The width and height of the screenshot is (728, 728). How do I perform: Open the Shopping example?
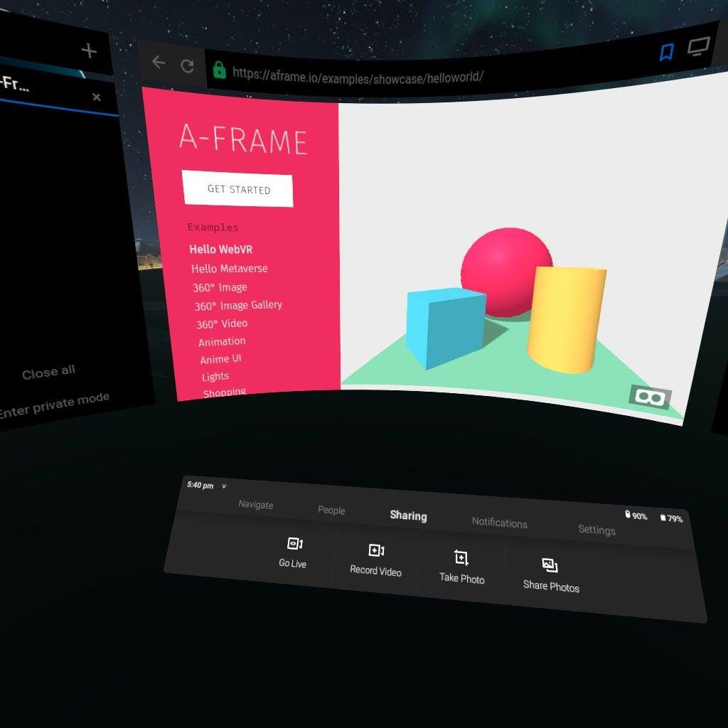(x=225, y=392)
